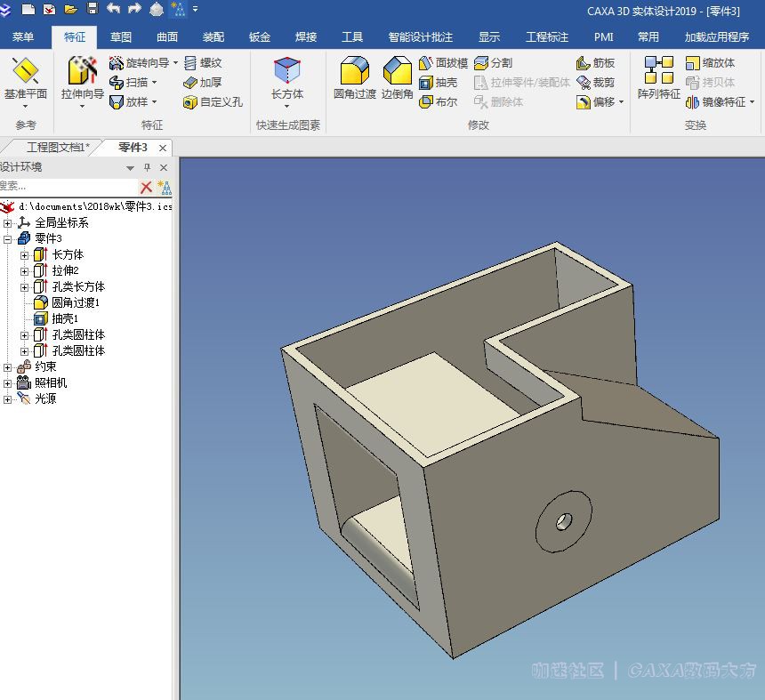Select the 边倒角 chamfer tool

(x=397, y=73)
